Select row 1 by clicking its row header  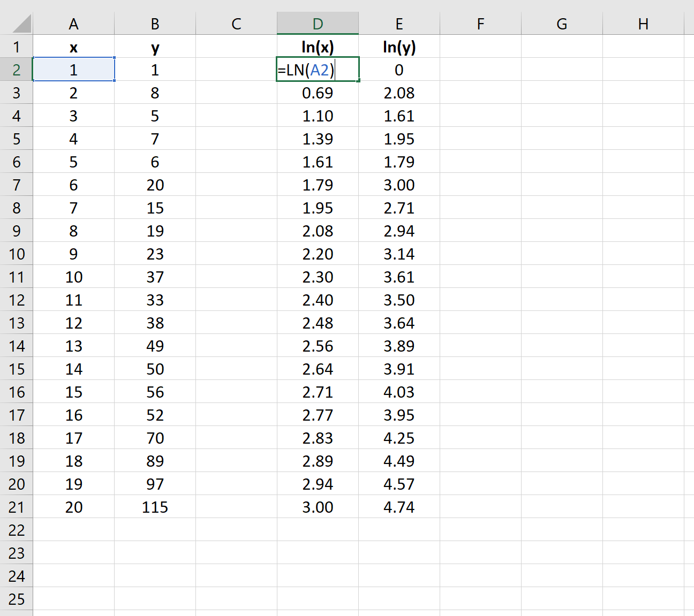click(x=17, y=47)
